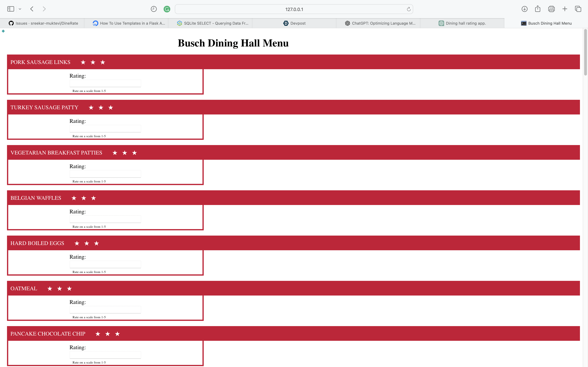Open the privacy report clock icon
Image resolution: width=588 pixels, height=367 pixels.
tap(153, 9)
